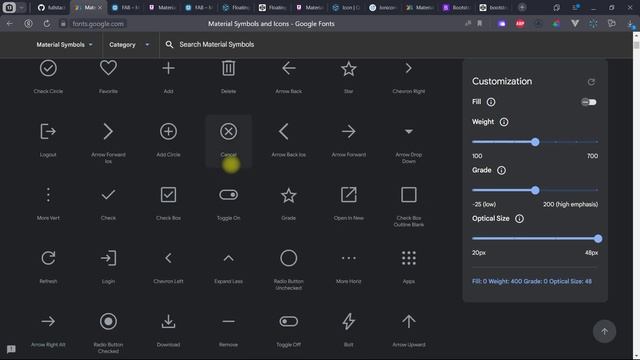This screenshot has height=360, width=640.
Task: Select the Apps grid icon
Action: click(x=409, y=258)
